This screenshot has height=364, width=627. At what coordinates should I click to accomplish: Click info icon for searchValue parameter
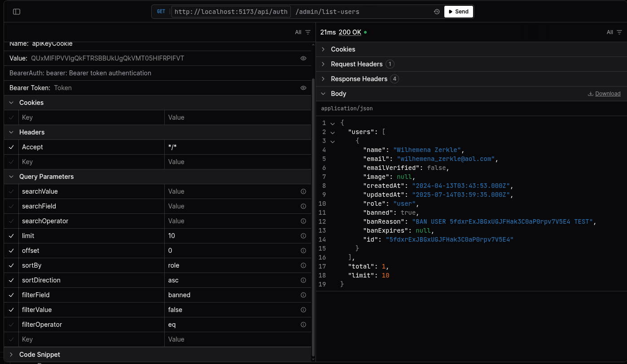click(303, 191)
